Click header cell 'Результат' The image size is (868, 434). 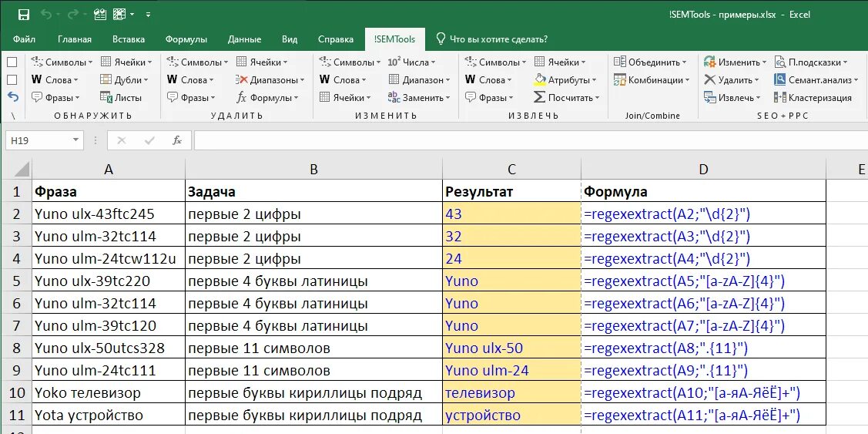511,192
